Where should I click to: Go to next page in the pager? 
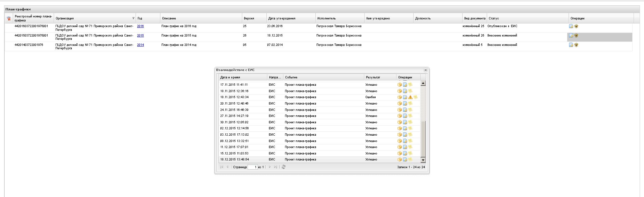click(x=270, y=167)
